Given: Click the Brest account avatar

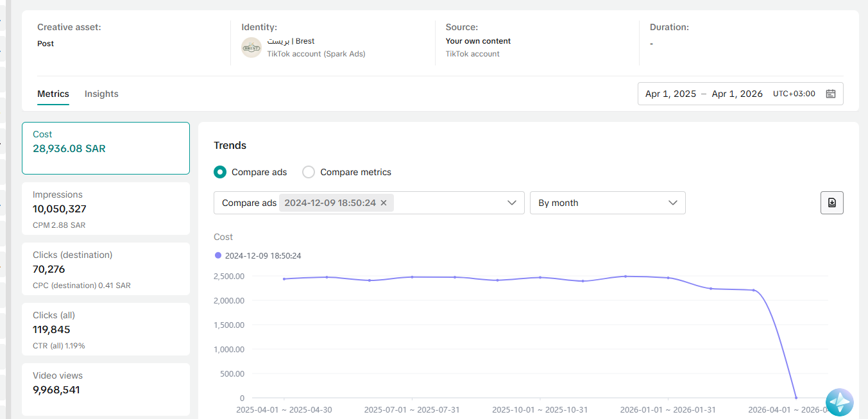Looking at the screenshot, I should [251, 47].
